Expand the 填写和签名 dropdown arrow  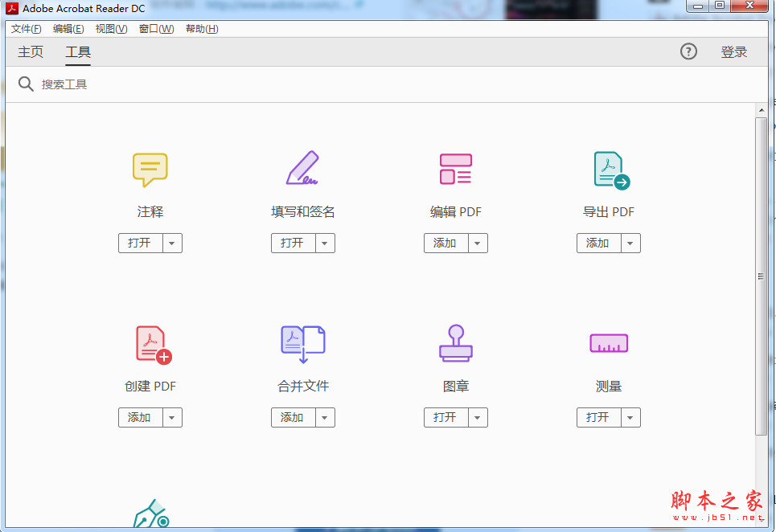coord(325,243)
